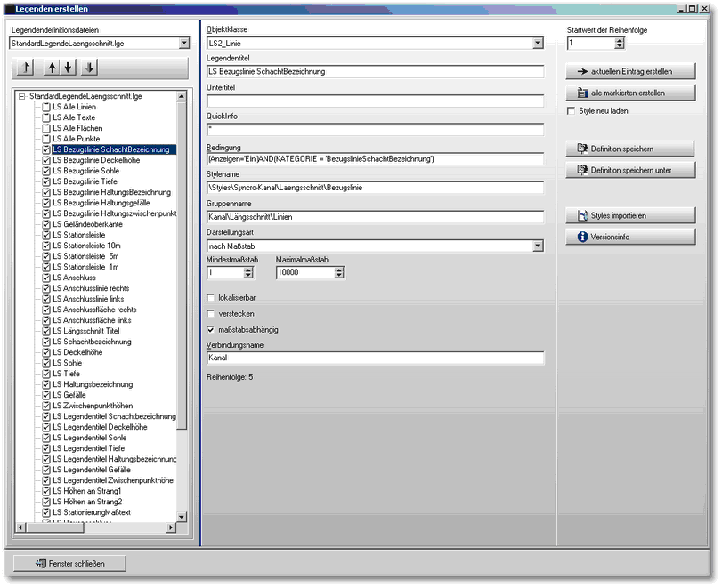Toggle the 'maßstabsabhängig' checkbox
Viewport: 722px width, 588px height.
pos(211,329)
